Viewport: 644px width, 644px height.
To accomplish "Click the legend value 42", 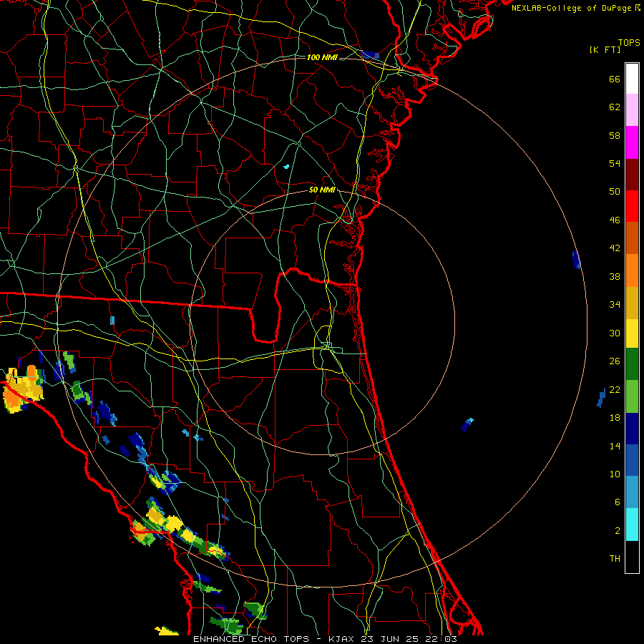I will 615,248.
